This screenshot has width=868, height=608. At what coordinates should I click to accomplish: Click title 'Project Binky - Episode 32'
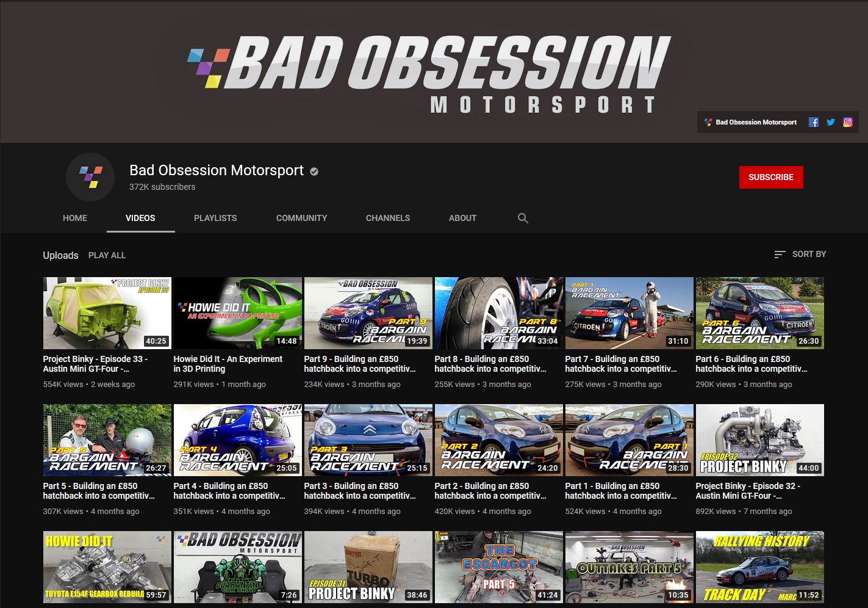coord(748,491)
